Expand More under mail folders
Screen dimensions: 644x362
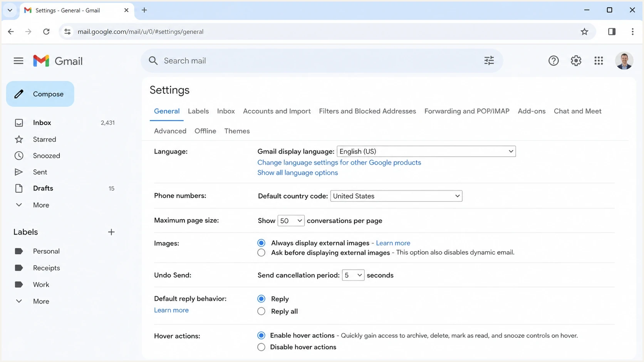tap(41, 205)
